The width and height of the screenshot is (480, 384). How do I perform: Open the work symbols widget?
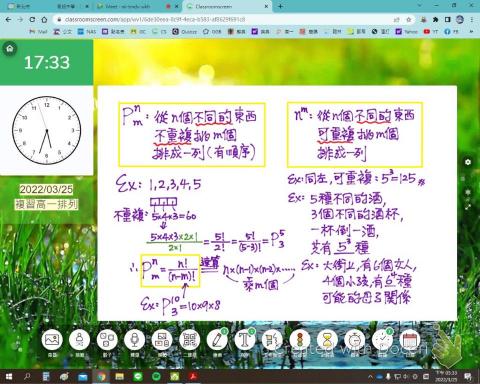tap(272, 340)
